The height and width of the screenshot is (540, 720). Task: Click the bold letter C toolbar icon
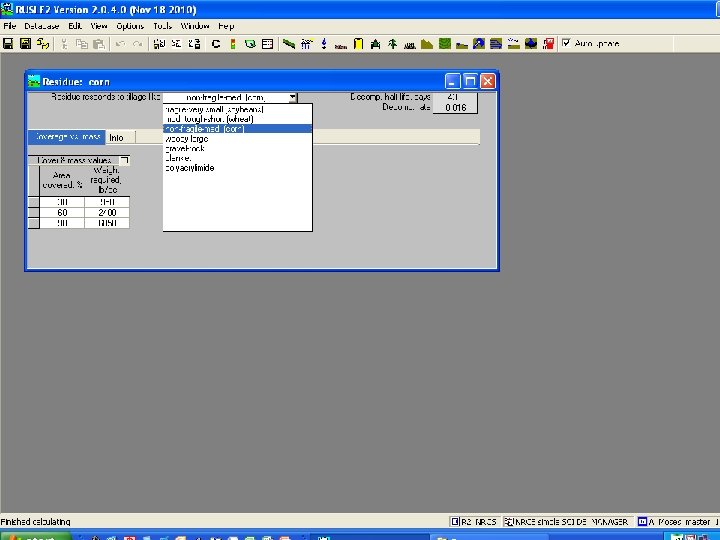(x=216, y=44)
